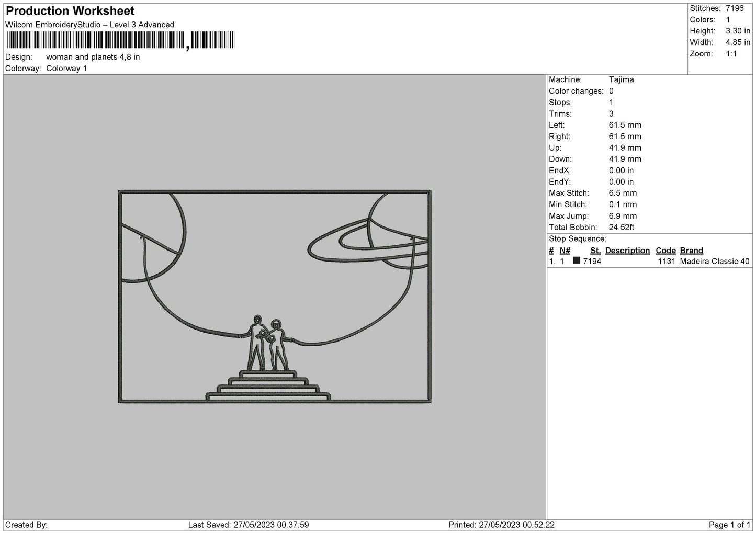Click the black thread color swatch
The width and height of the screenshot is (756, 534).
[577, 260]
